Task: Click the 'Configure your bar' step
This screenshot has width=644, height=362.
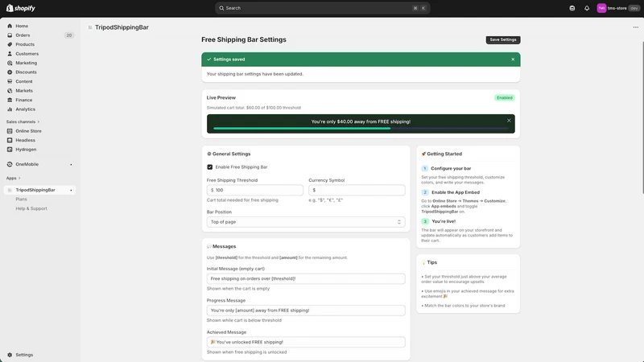Action: tap(451, 168)
